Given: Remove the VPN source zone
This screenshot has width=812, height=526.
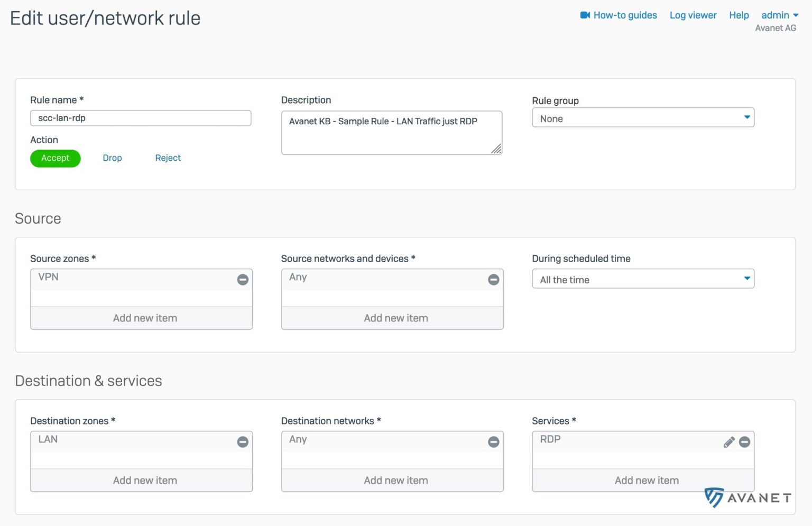Looking at the screenshot, I should pyautogui.click(x=243, y=280).
